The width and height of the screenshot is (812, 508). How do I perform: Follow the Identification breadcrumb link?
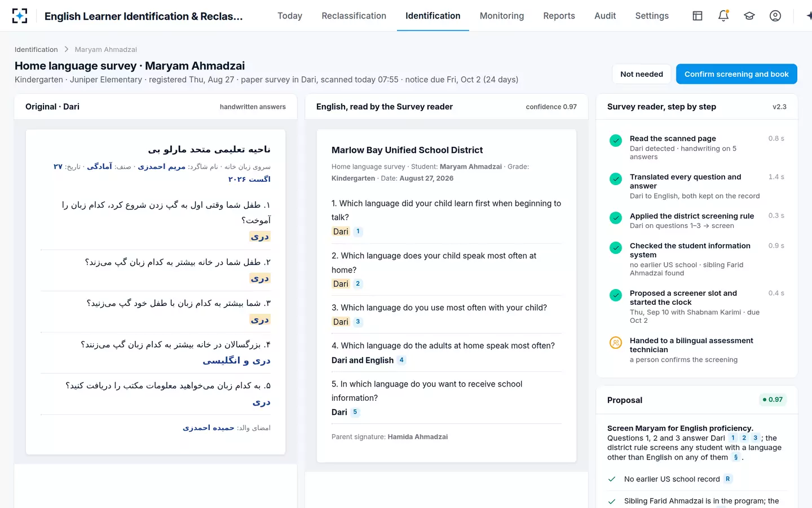[36, 50]
